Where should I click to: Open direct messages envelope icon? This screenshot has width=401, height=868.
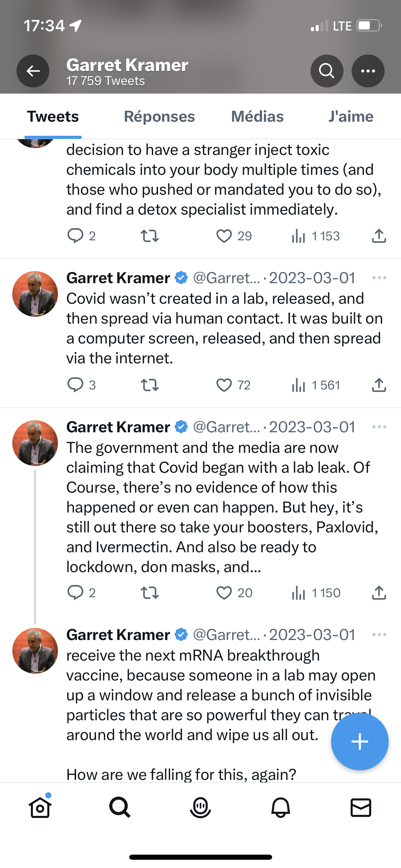point(361,807)
